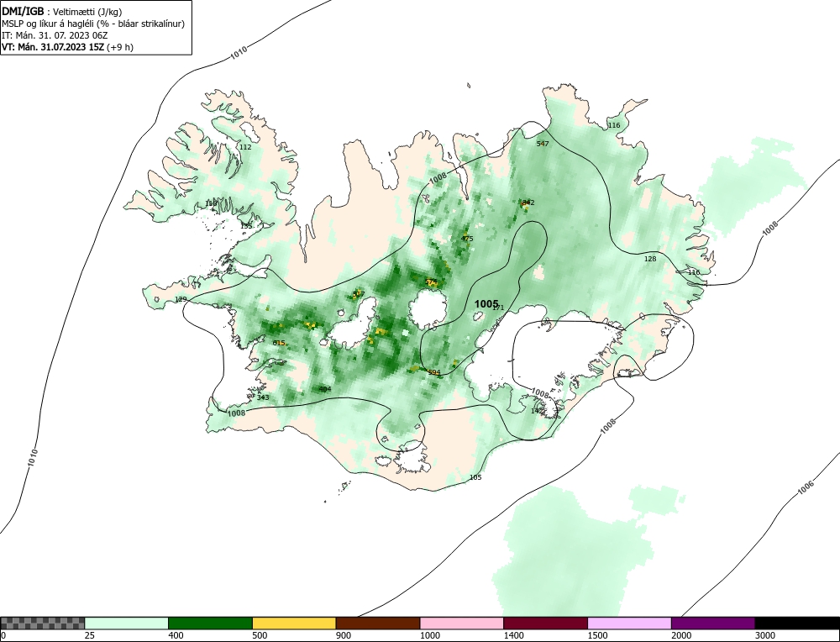Click the legend tick label '2000'
The height and width of the screenshot is (642, 840).
click(680, 635)
